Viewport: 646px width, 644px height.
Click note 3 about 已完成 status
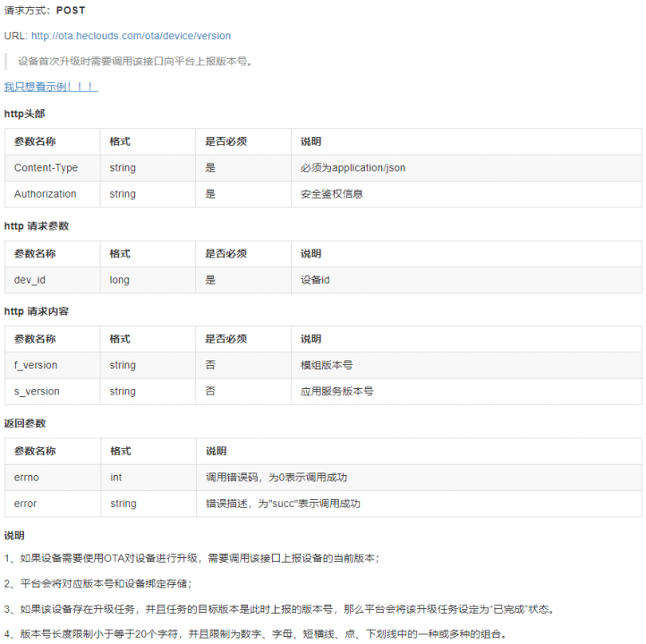click(280, 609)
